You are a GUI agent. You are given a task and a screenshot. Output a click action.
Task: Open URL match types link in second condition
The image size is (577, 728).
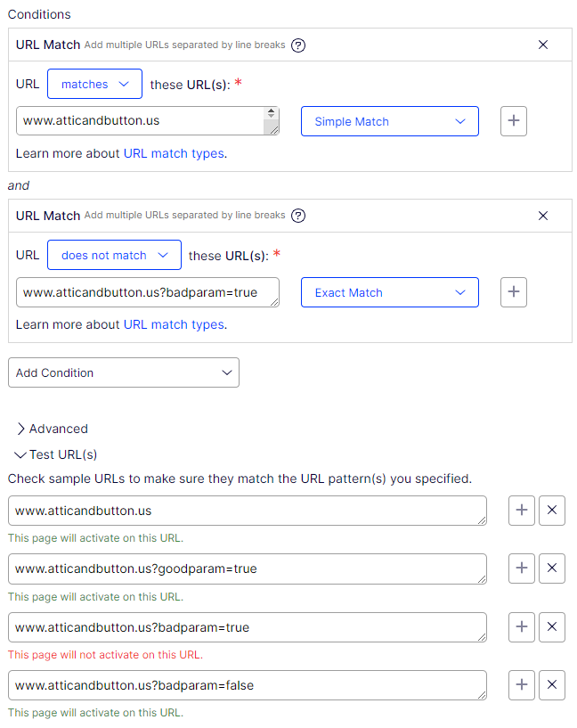(174, 324)
